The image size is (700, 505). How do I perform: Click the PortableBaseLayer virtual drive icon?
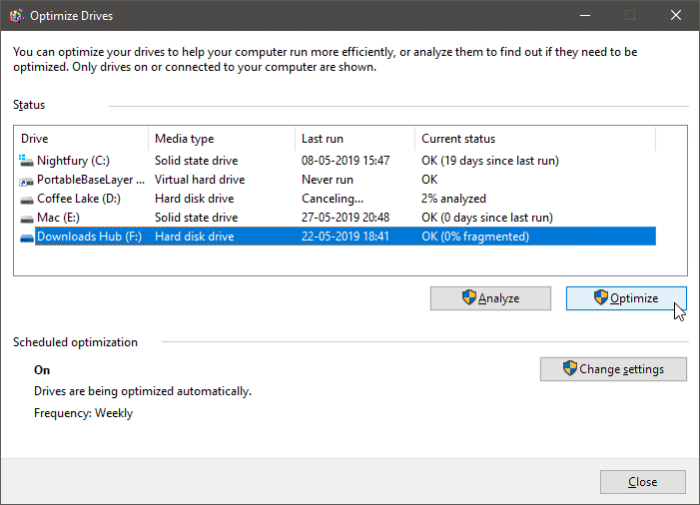[x=26, y=181]
